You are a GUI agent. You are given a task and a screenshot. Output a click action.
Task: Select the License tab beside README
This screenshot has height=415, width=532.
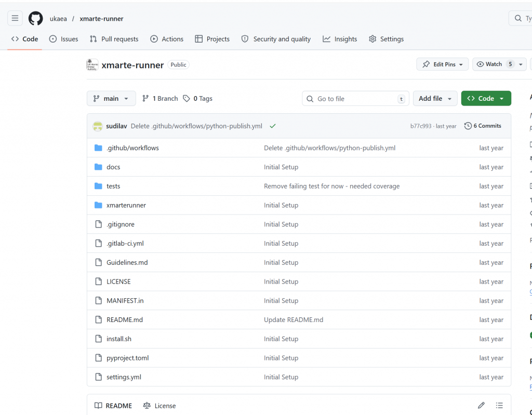pyautogui.click(x=159, y=406)
